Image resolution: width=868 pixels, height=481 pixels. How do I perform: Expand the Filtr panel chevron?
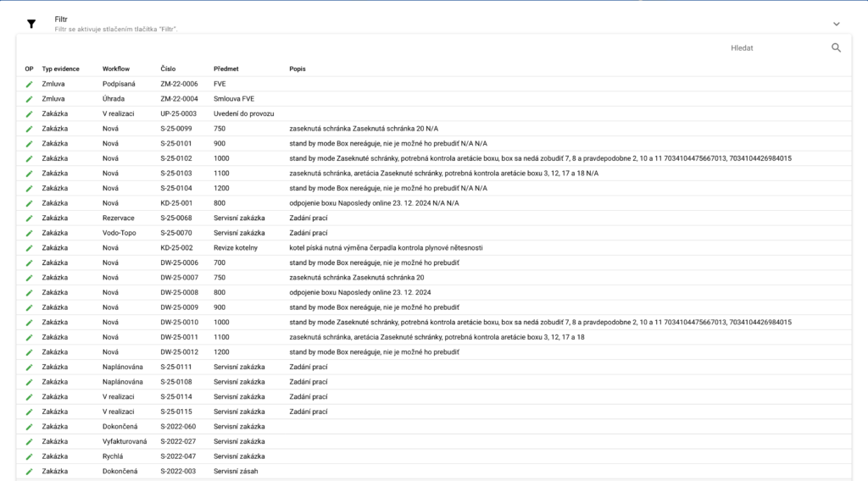836,24
